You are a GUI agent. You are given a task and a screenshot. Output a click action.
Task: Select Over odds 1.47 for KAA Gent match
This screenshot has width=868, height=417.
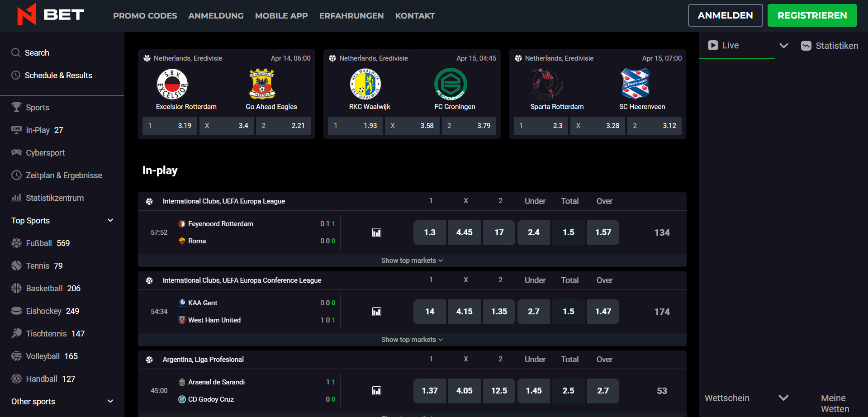pos(603,312)
